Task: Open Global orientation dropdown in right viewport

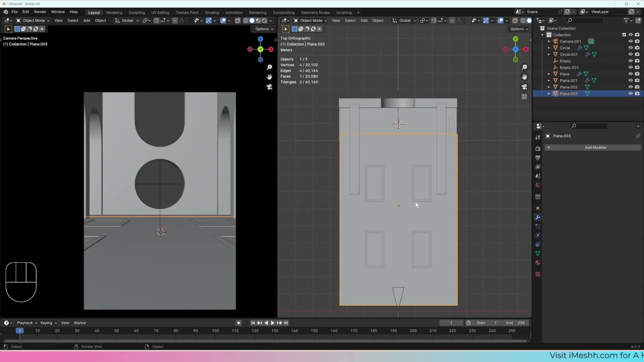Action: [x=404, y=20]
